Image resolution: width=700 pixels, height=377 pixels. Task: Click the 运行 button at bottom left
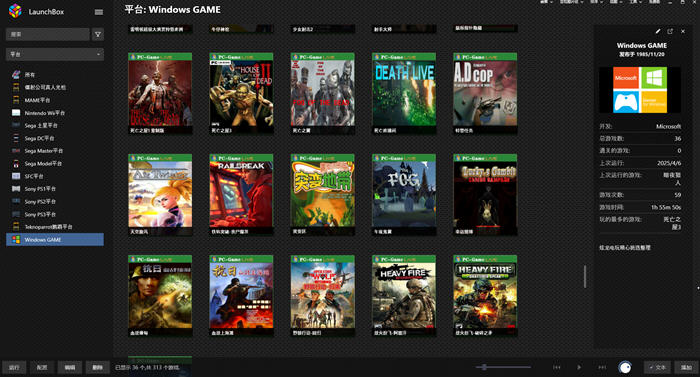pos(14,367)
